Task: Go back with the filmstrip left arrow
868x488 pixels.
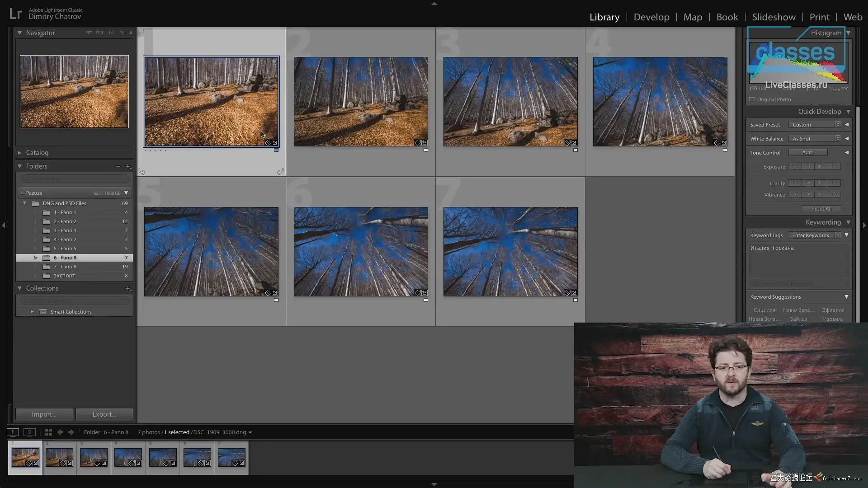Action: click(60, 432)
